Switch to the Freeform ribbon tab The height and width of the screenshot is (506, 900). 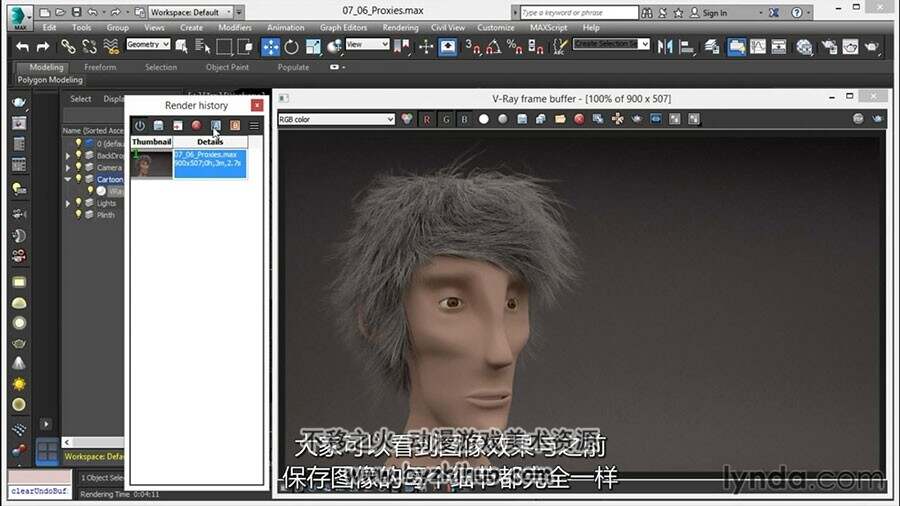100,67
